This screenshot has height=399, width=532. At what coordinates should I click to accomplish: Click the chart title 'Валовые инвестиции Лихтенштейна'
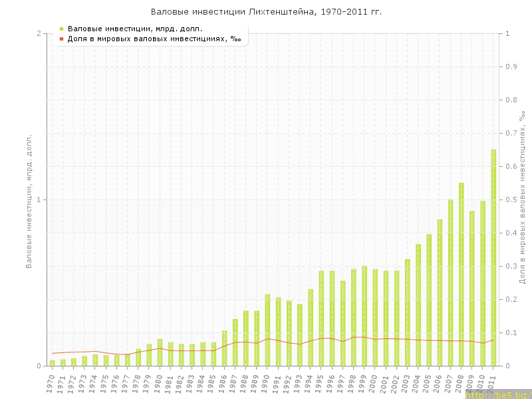[266, 12]
